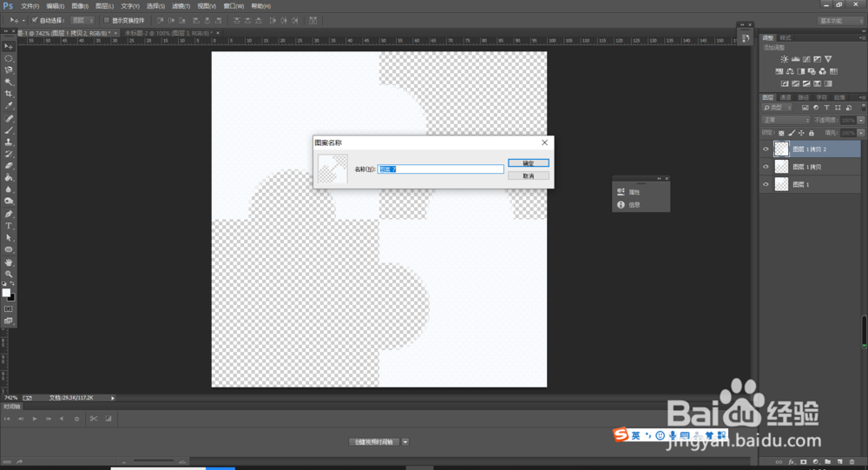Viewport: 868px width, 470px height.
Task: Select the Zoom tool
Action: coord(9,274)
